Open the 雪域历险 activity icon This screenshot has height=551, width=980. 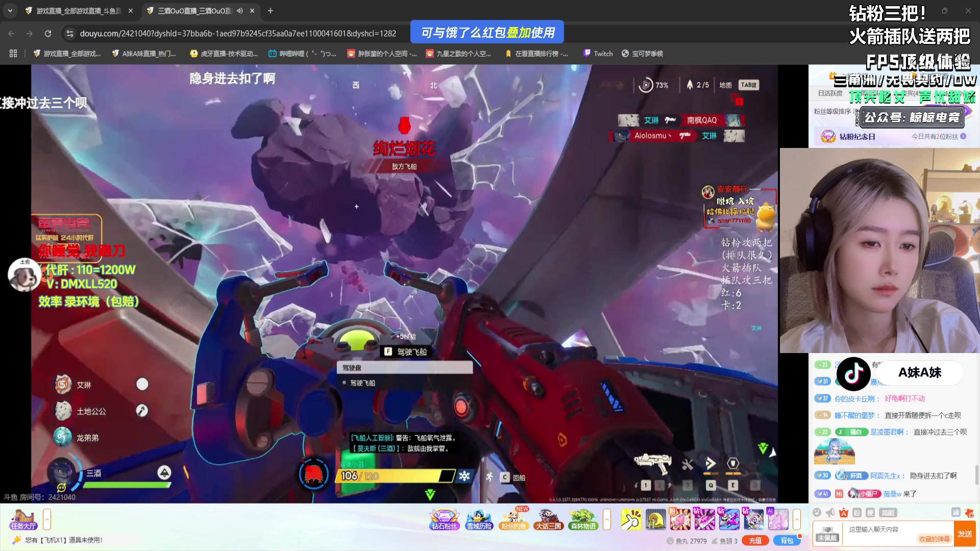point(479,519)
